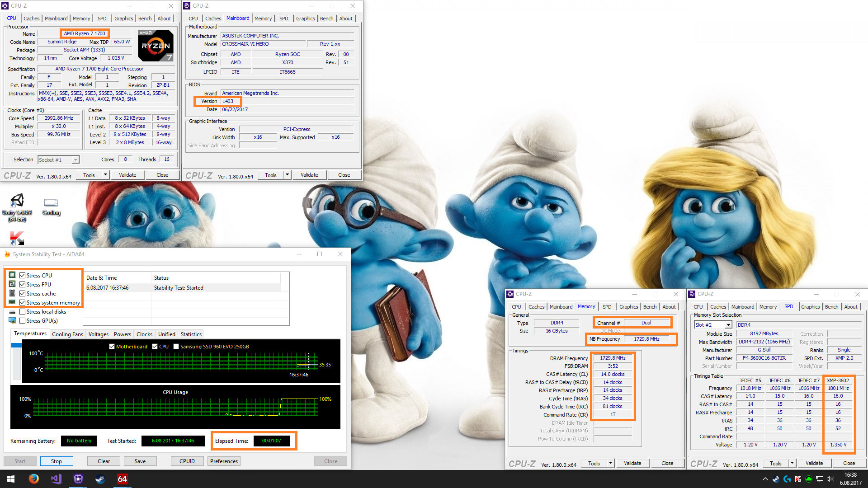This screenshot has width=868, height=488.
Task: Open the Voltages tab in AIDA64
Action: [x=99, y=334]
